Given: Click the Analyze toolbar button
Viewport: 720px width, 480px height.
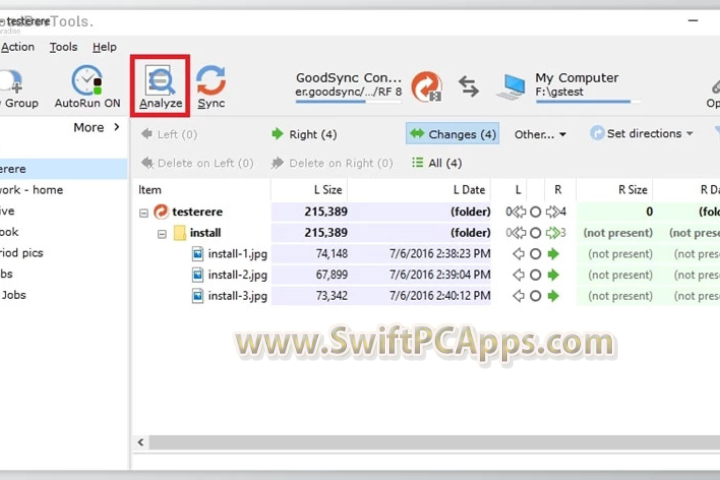Looking at the screenshot, I should [x=160, y=86].
